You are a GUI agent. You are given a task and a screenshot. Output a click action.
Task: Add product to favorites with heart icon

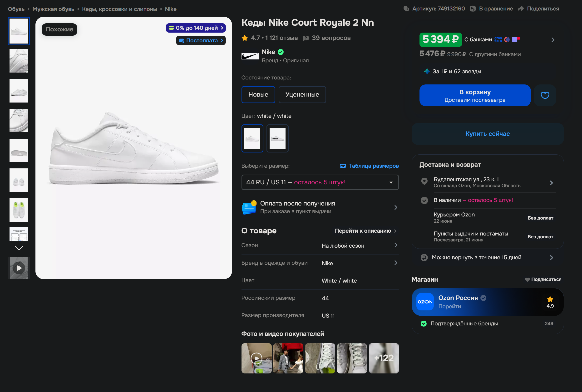tap(545, 95)
